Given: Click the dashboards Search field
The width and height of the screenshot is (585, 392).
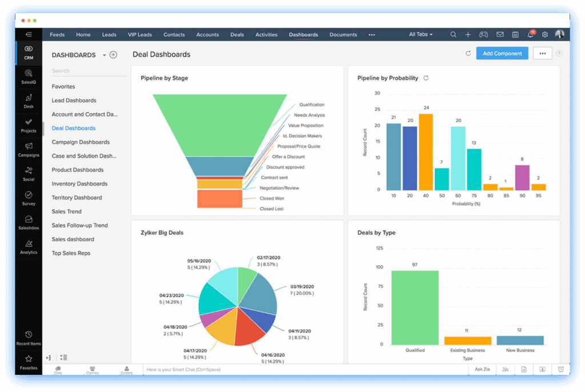Looking at the screenshot, I should (89, 70).
